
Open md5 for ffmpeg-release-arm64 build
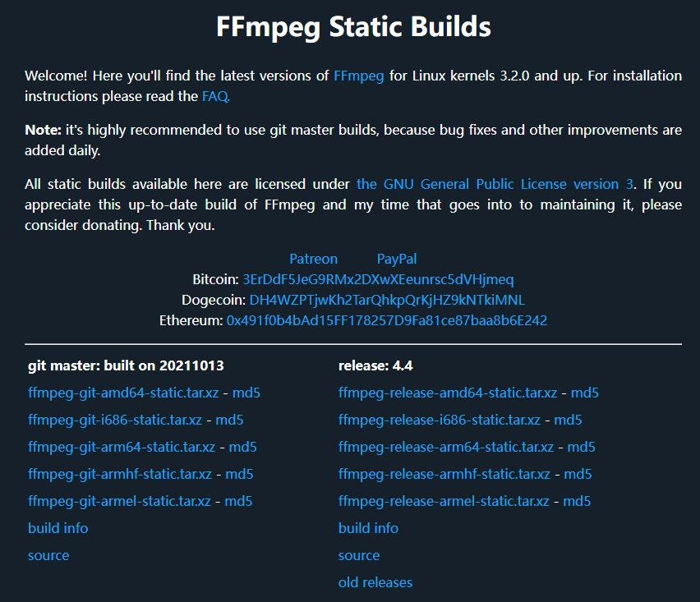point(581,447)
